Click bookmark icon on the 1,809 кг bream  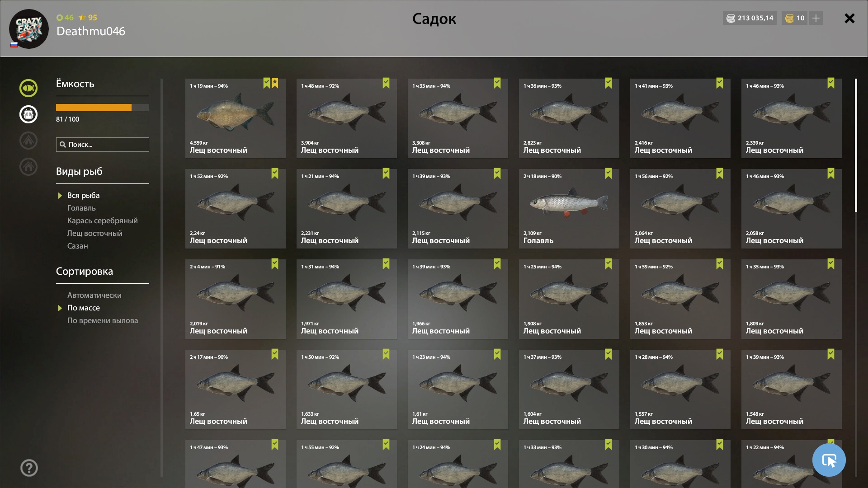click(x=831, y=264)
